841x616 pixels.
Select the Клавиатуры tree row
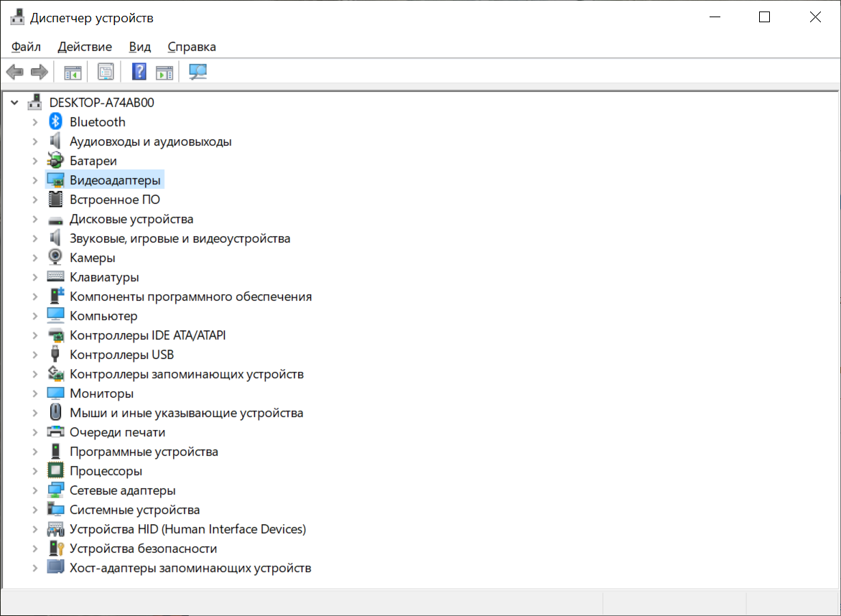coord(104,277)
